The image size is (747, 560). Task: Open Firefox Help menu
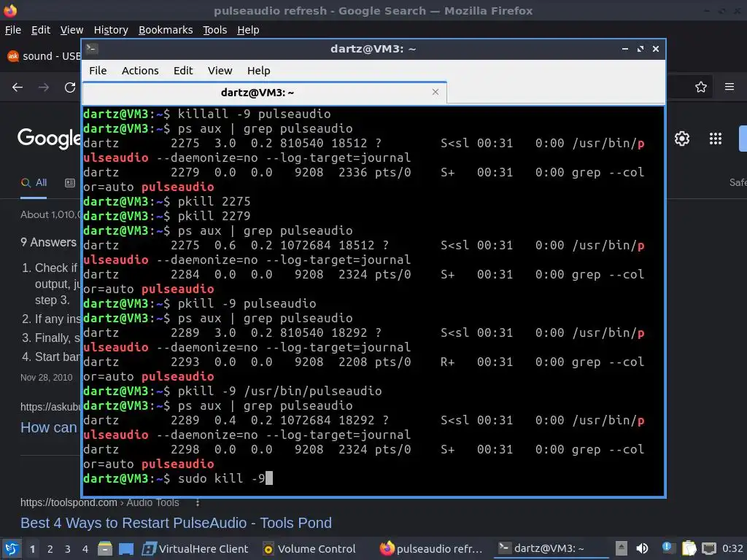(248, 30)
